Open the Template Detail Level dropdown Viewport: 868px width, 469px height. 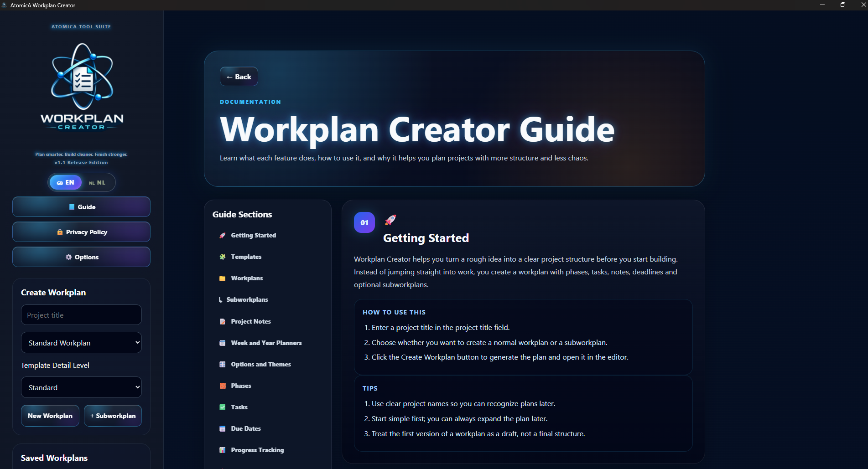point(81,387)
